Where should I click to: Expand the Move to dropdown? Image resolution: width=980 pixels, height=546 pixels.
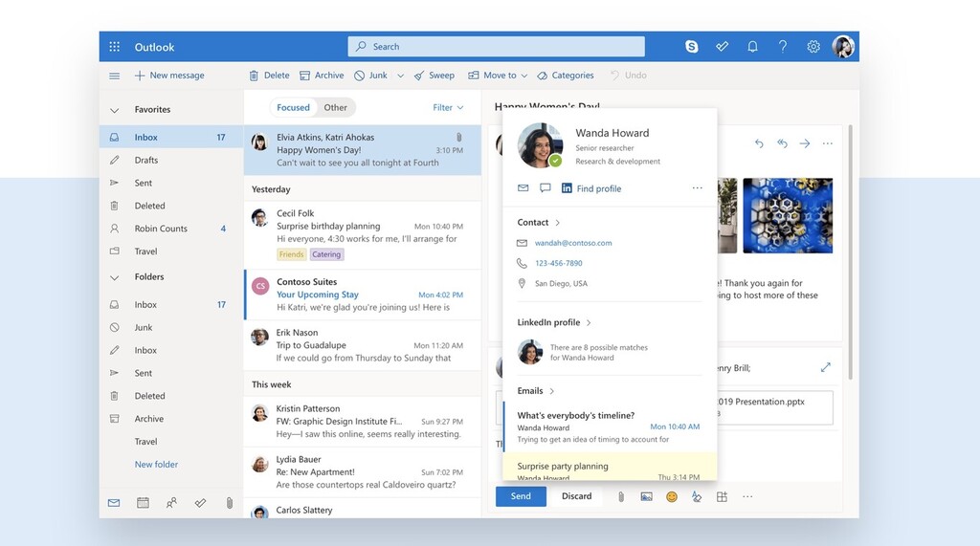point(524,76)
